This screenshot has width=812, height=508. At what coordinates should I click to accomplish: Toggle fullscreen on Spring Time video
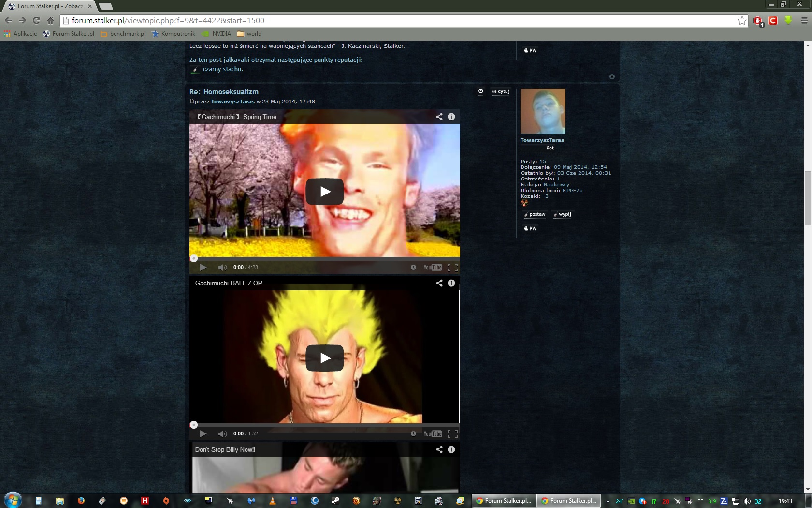click(x=452, y=267)
